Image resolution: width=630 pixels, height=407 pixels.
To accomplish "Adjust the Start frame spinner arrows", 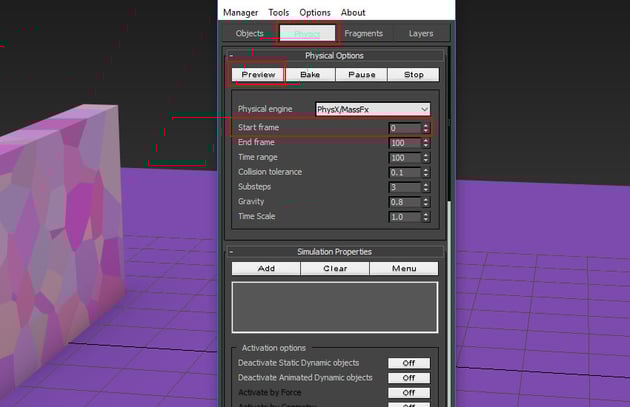I will [425, 128].
